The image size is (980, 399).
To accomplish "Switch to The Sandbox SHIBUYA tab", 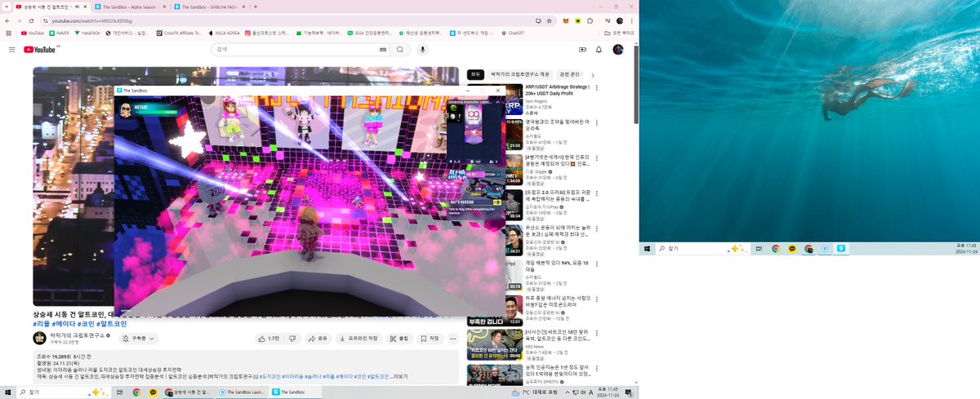I will 209,7.
